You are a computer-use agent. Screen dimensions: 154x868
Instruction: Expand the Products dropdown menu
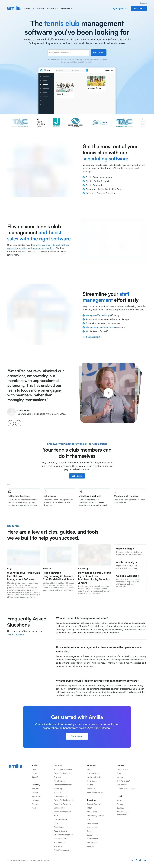coord(29,8)
